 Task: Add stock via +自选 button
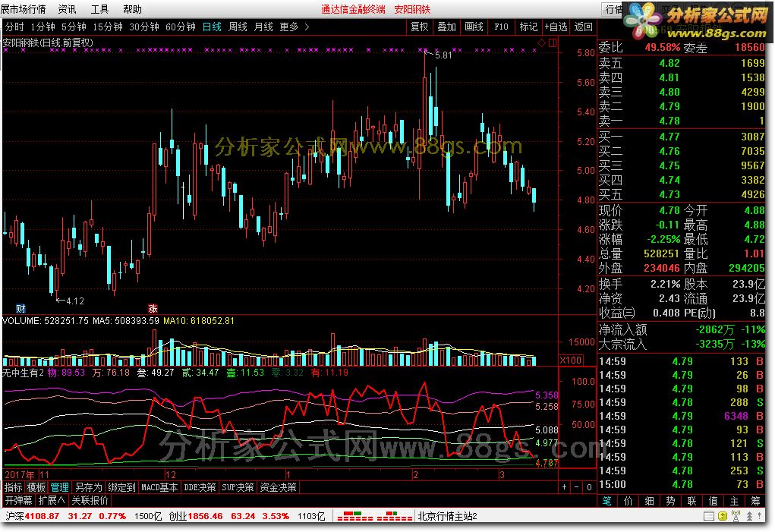[x=556, y=27]
